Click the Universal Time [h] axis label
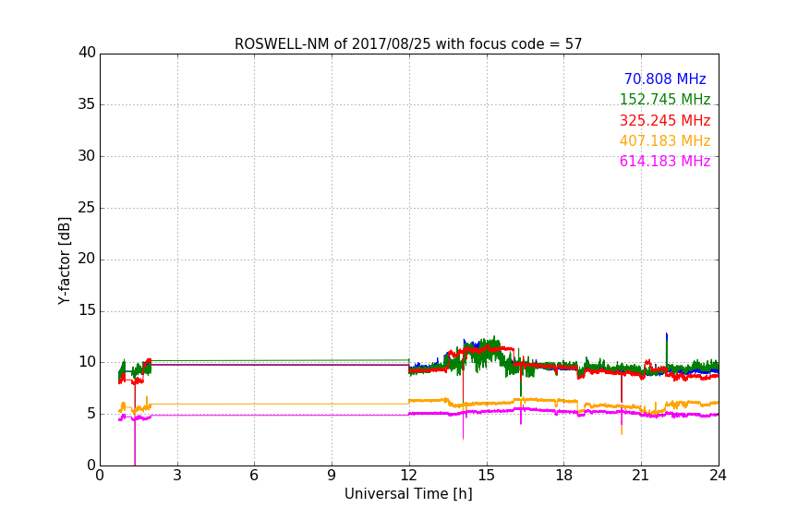 click(x=408, y=494)
